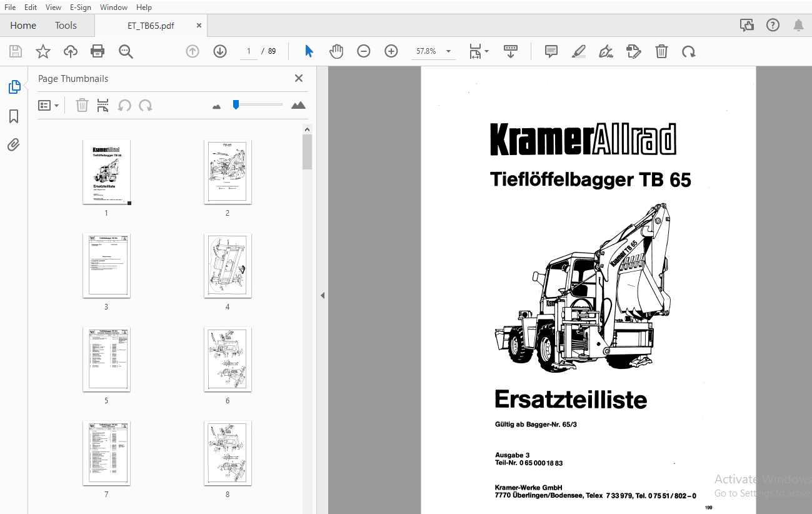The image size is (812, 514).
Task: Select page 4 thumbnail
Action: pyautogui.click(x=228, y=265)
